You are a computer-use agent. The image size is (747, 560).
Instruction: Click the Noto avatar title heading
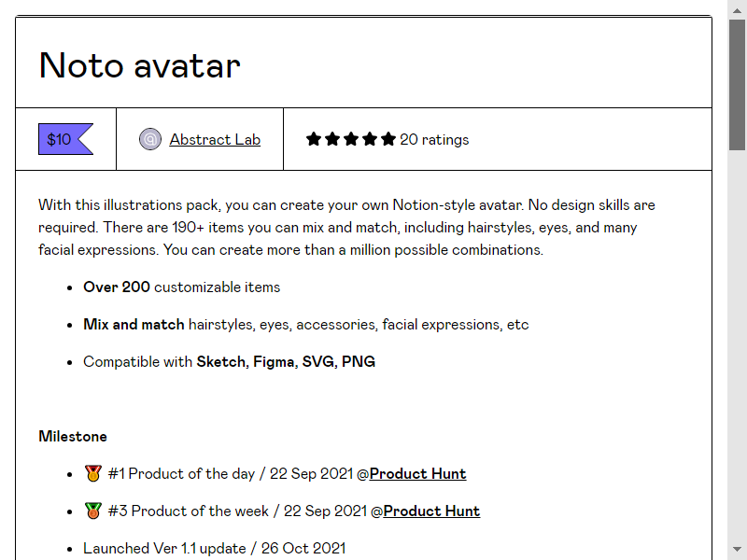point(139,65)
